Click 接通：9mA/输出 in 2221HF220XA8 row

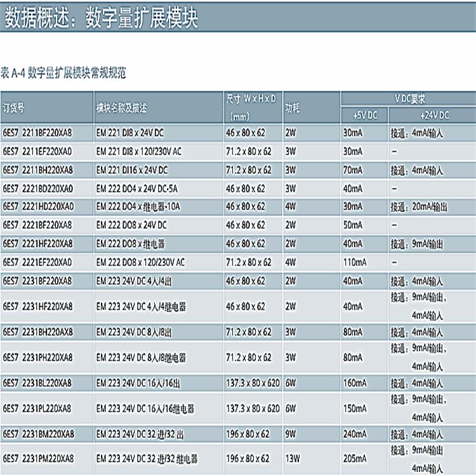coord(417,244)
